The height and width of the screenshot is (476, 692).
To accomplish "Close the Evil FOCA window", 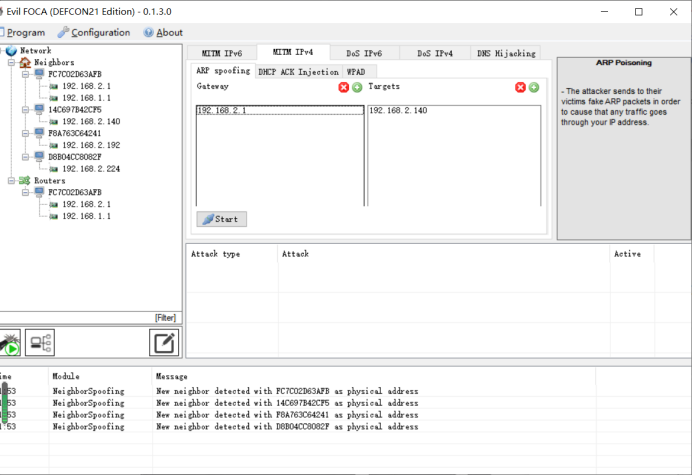I will pos(673,12).
